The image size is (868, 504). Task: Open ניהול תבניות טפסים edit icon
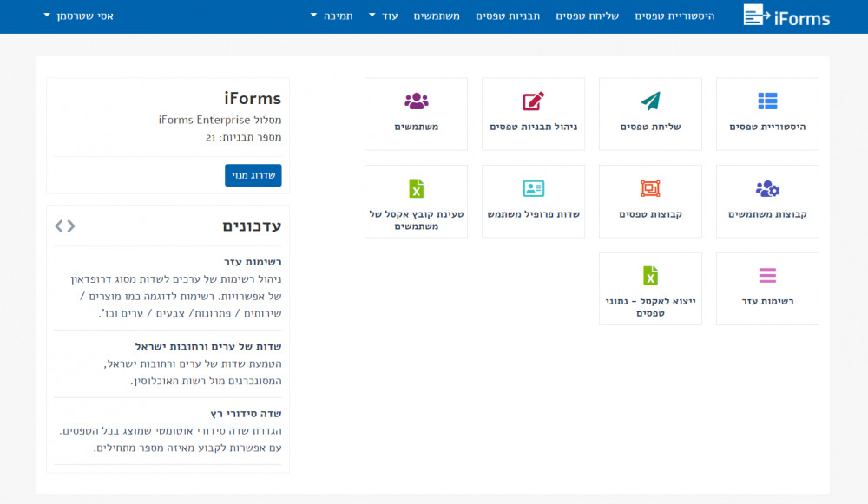click(x=533, y=101)
